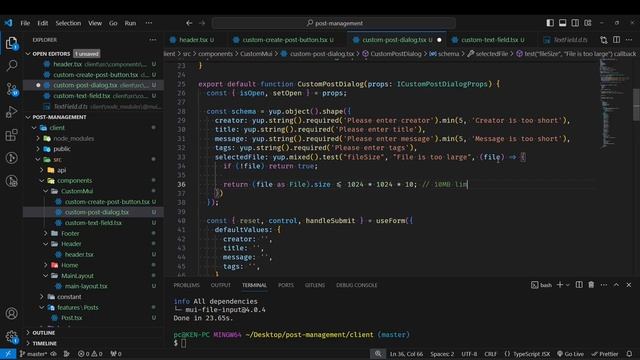
Task: Split the terminal with split icon
Action: coord(579,284)
